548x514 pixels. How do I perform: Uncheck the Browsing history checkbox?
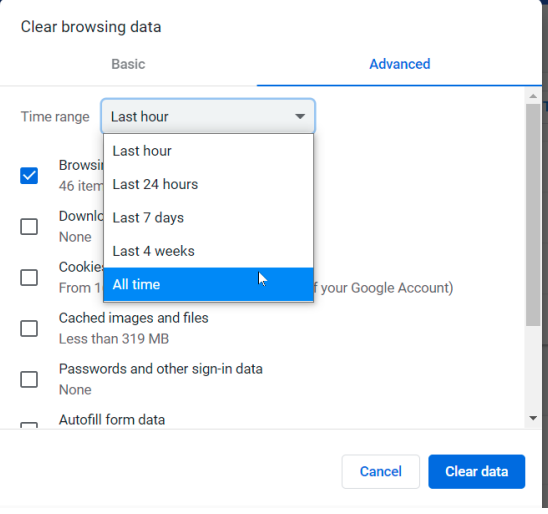[x=29, y=175]
